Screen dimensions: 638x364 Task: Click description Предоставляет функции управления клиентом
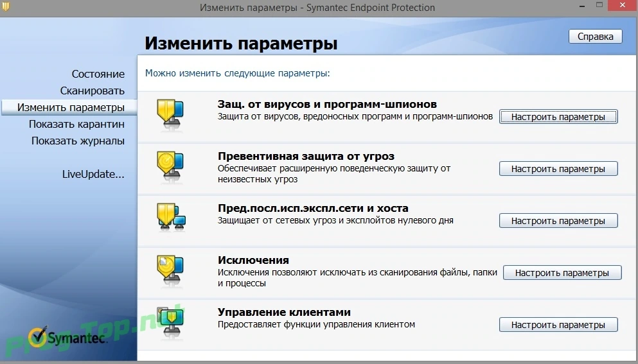[x=316, y=325]
